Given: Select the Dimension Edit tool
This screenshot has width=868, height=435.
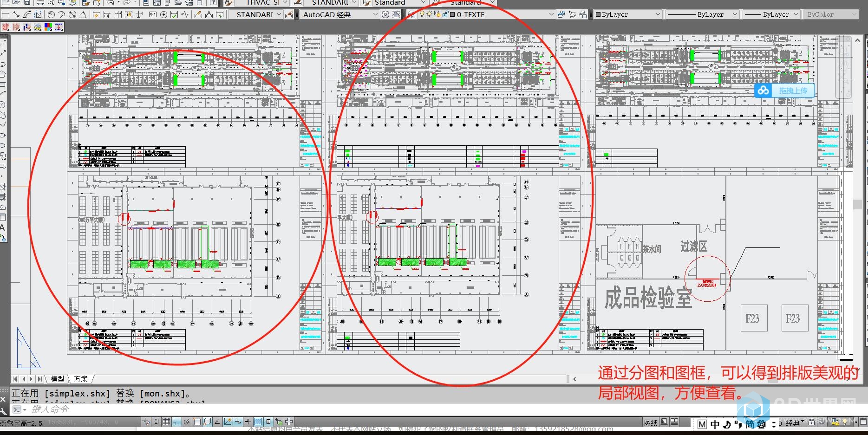Looking at the screenshot, I should pyautogui.click(x=198, y=14).
